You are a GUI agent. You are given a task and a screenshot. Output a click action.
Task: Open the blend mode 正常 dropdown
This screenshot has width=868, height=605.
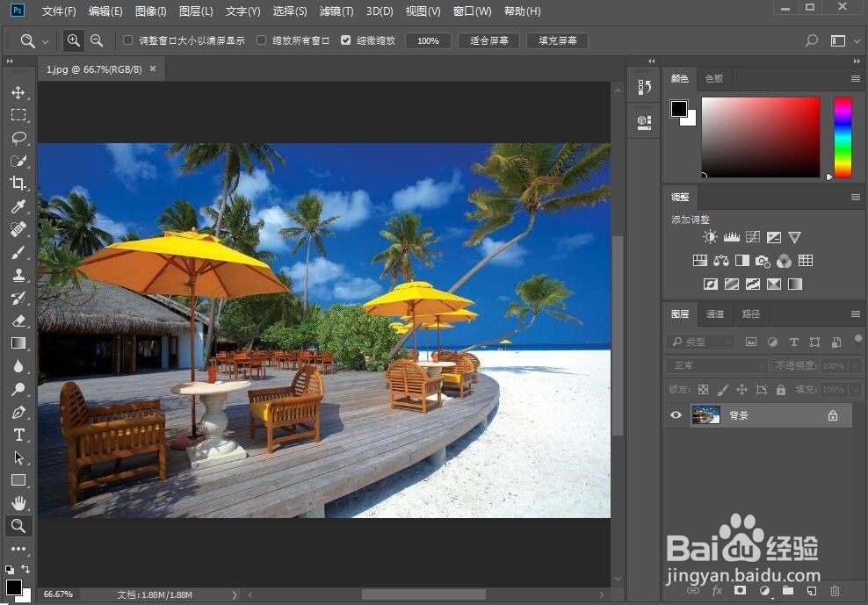(x=716, y=365)
